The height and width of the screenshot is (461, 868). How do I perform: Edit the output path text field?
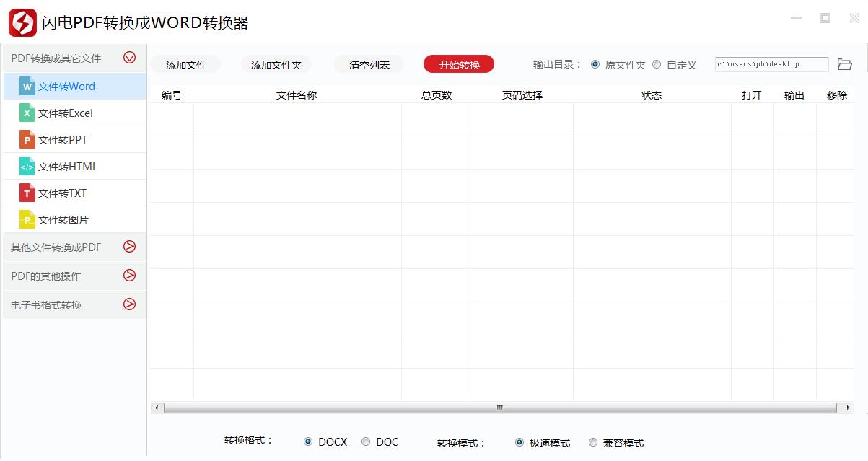point(770,64)
